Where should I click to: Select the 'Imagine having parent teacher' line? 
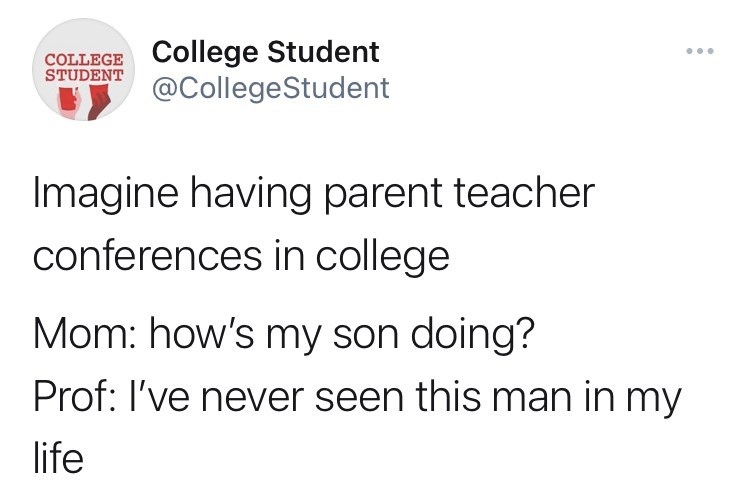click(x=313, y=194)
